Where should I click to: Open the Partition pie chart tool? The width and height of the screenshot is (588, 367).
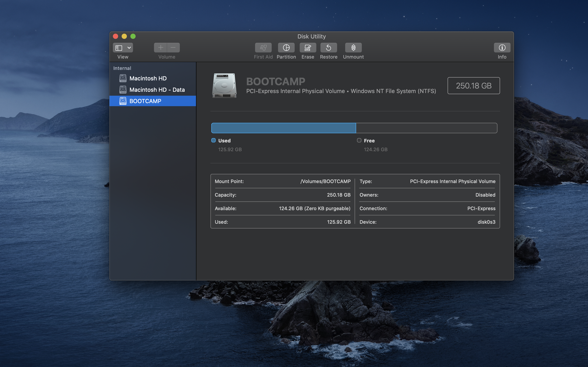(286, 48)
